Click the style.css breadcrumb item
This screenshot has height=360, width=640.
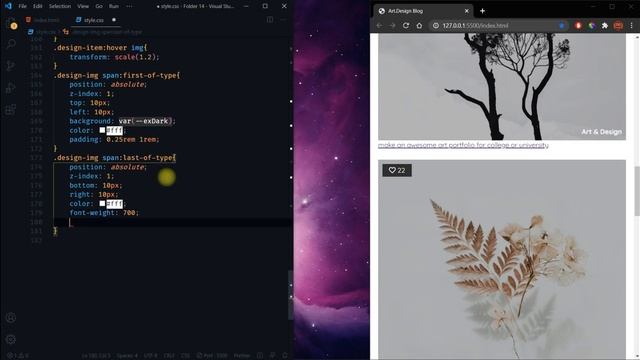(42, 32)
